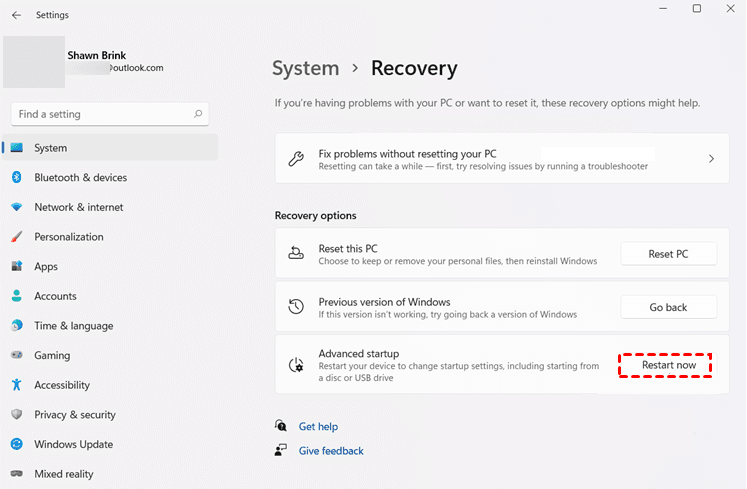Image resolution: width=747 pixels, height=489 pixels.
Task: Click the Gaming controller icon
Action: pyautogui.click(x=16, y=355)
